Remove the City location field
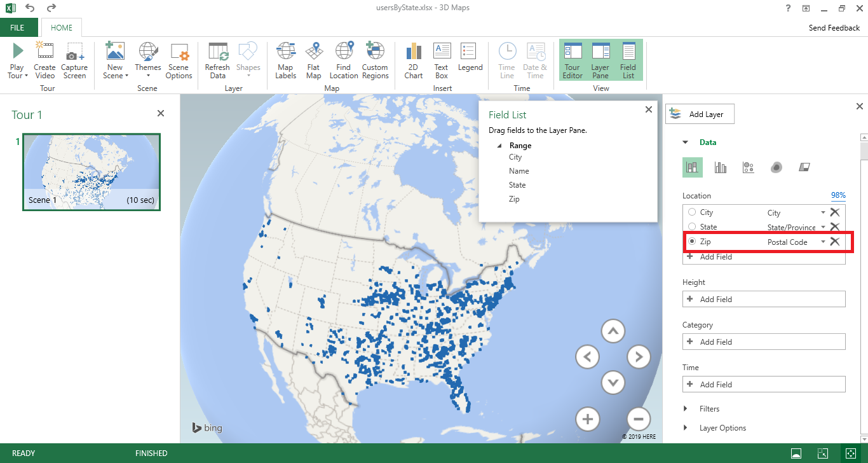Screen dimensions: 868x463 pyautogui.click(x=835, y=212)
